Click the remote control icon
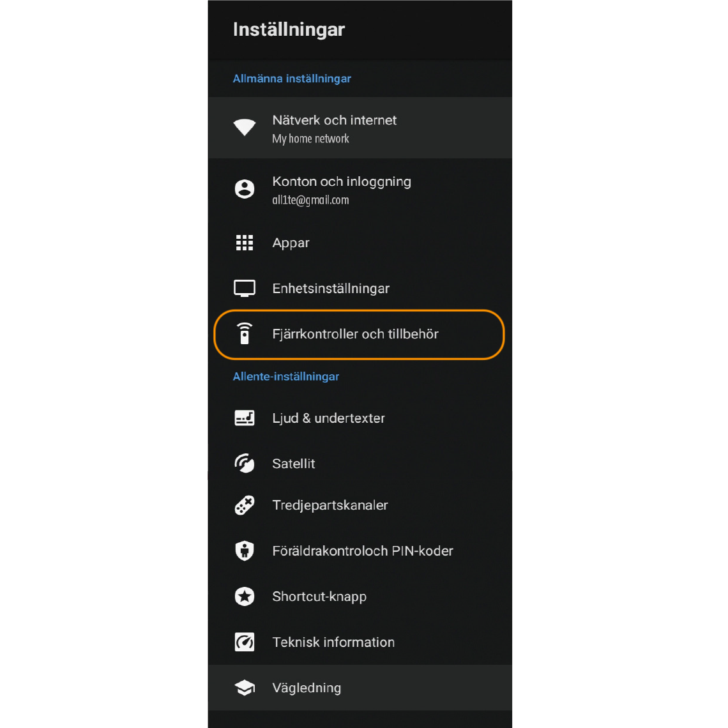 245,334
